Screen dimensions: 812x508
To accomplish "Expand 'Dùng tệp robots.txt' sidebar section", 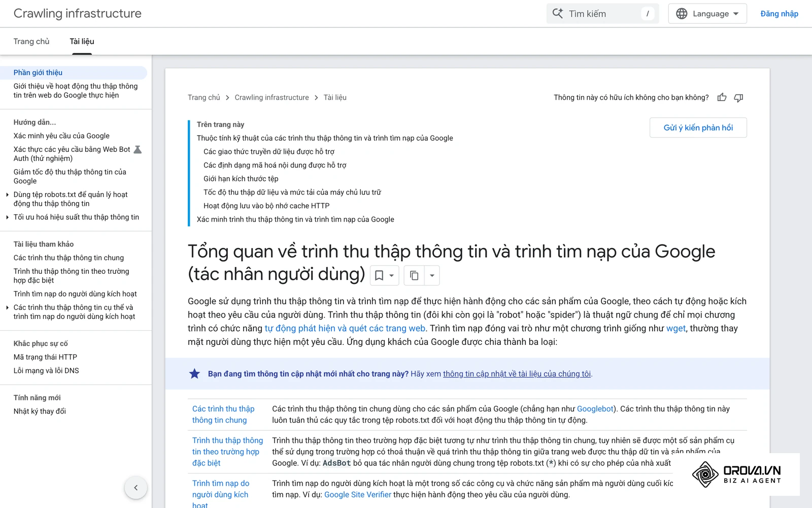I will (x=7, y=195).
